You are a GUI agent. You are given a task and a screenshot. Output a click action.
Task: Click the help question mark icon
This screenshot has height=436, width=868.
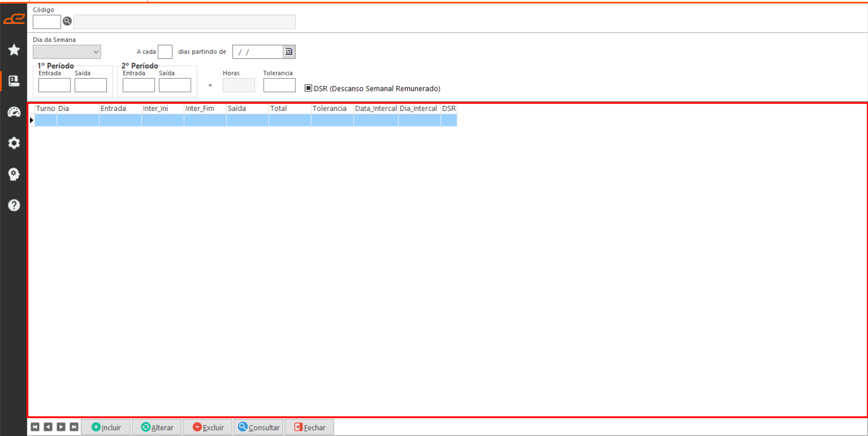tap(14, 205)
